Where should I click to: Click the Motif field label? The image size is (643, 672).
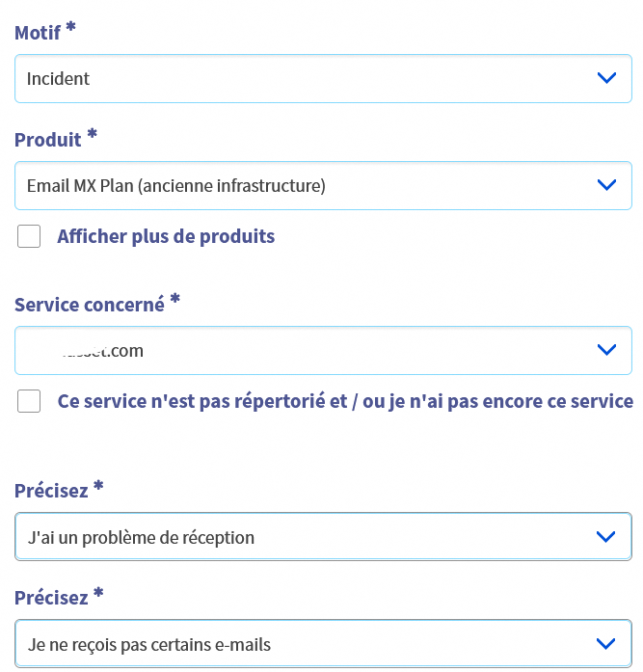[x=38, y=33]
